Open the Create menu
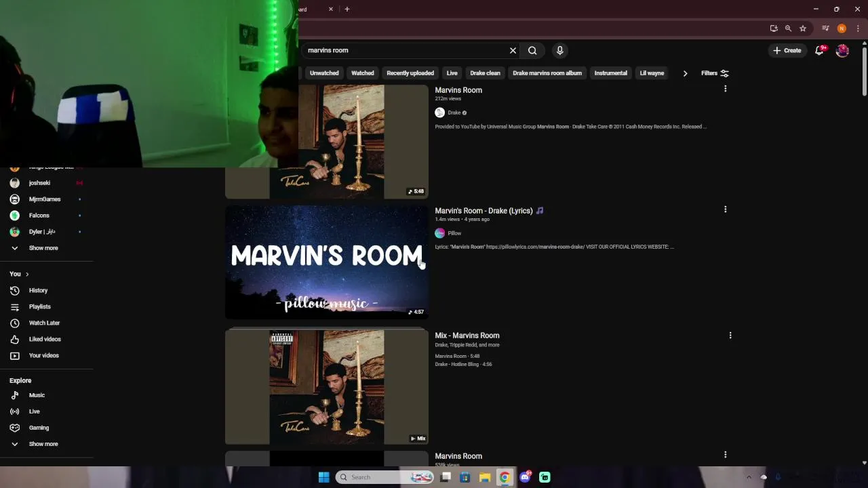868x488 pixels. click(787, 50)
